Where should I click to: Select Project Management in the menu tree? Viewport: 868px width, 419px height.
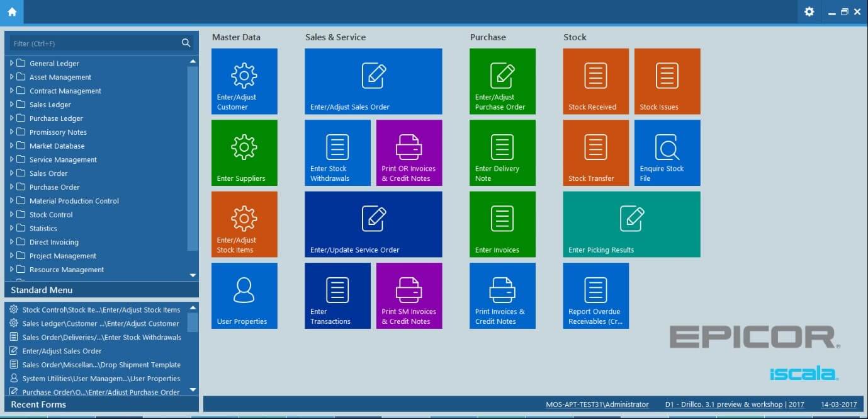pyautogui.click(x=63, y=256)
